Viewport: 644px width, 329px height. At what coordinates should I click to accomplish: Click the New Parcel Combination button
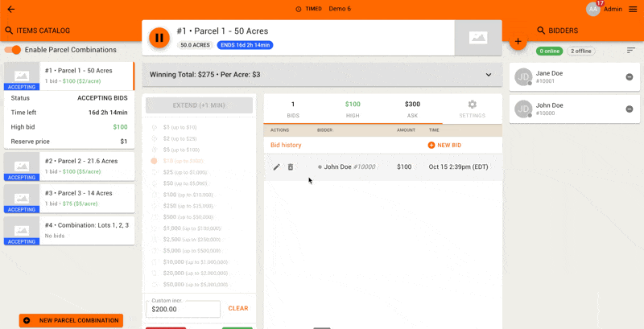[x=71, y=320]
